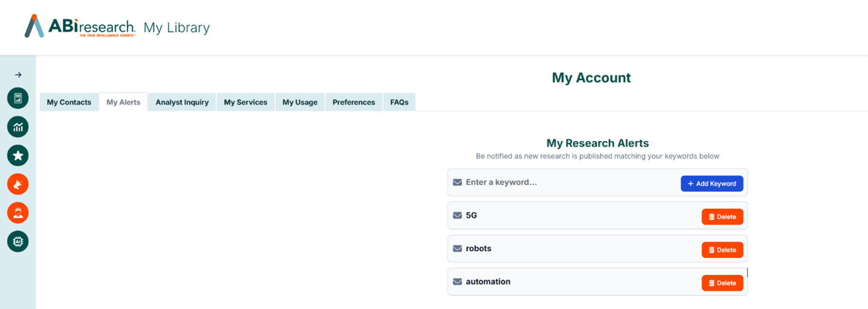Click the ABI Research logo
This screenshot has height=309, width=868.
coord(80,26)
